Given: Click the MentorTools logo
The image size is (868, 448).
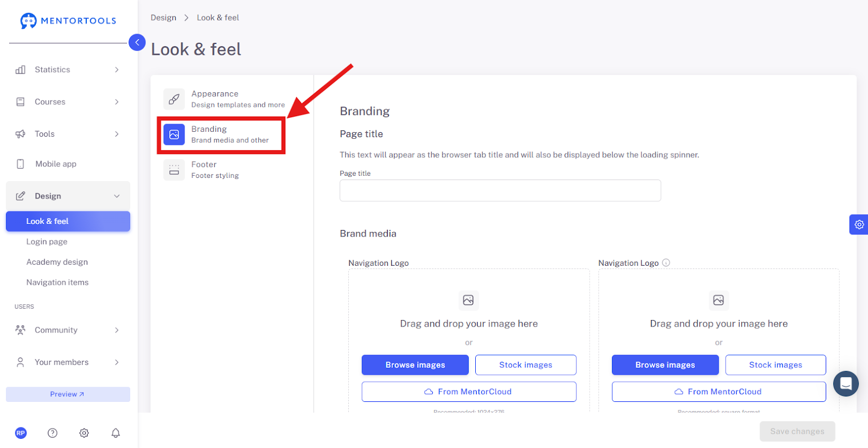Looking at the screenshot, I should coord(68,21).
